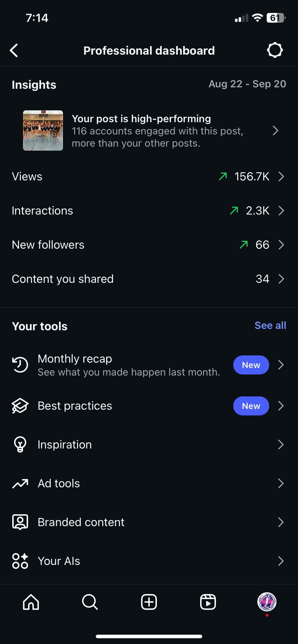Open the Reels tab icon
Viewport: 298px width, 644px height.
[208, 602]
